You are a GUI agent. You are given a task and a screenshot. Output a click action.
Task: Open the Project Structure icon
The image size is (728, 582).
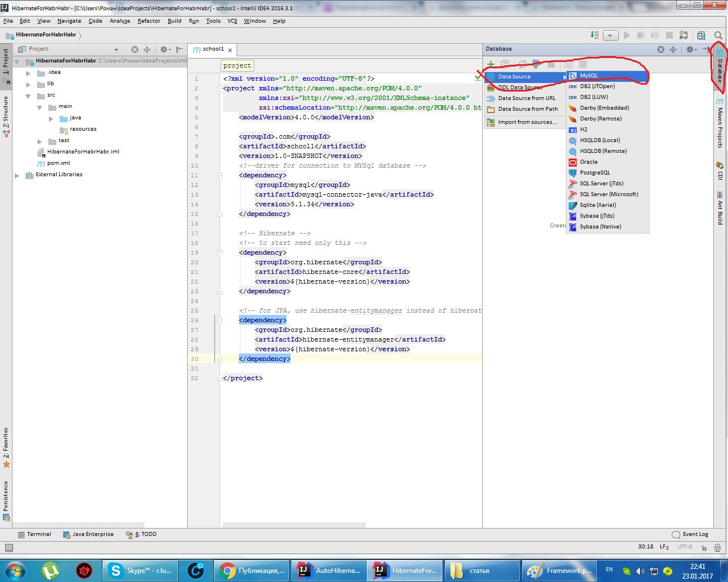pyautogui.click(x=701, y=35)
